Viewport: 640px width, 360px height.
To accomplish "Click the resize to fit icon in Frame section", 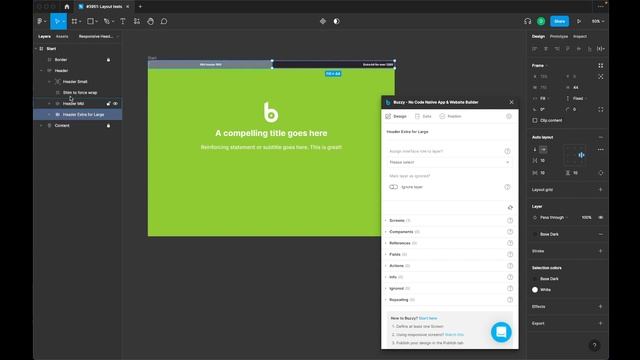I will (x=600, y=76).
